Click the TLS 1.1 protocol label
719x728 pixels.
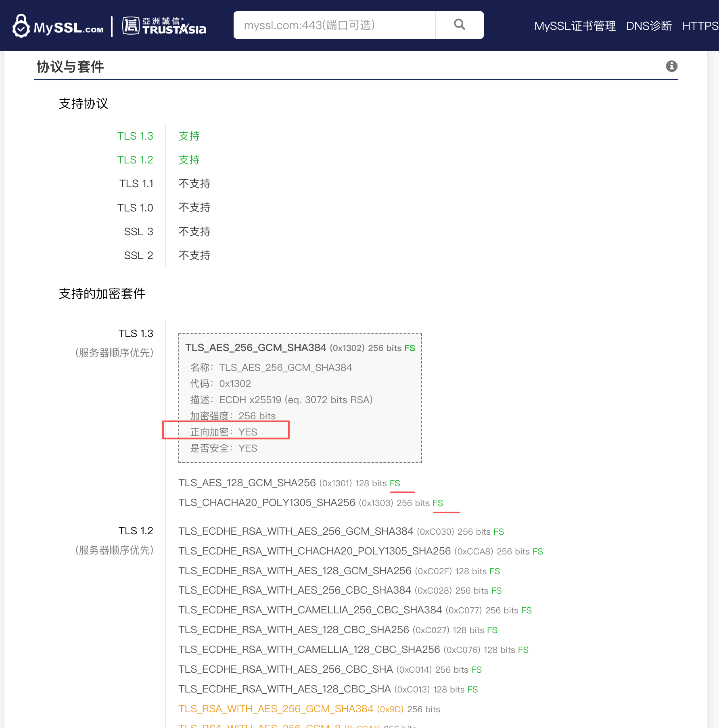pyautogui.click(x=136, y=184)
